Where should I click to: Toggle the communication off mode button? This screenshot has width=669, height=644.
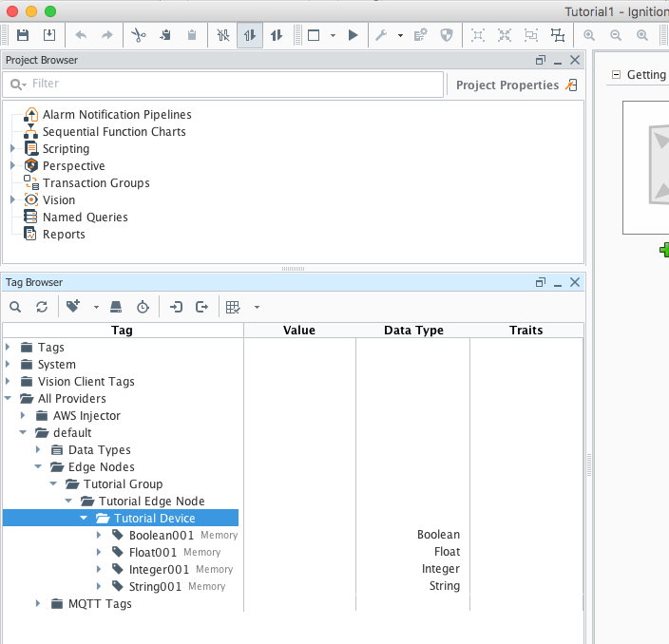(x=223, y=35)
